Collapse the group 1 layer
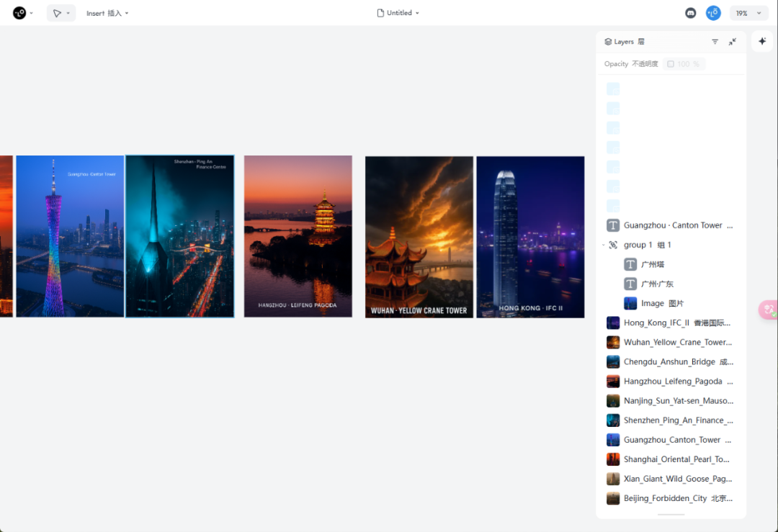The width and height of the screenshot is (778, 532). coord(604,245)
